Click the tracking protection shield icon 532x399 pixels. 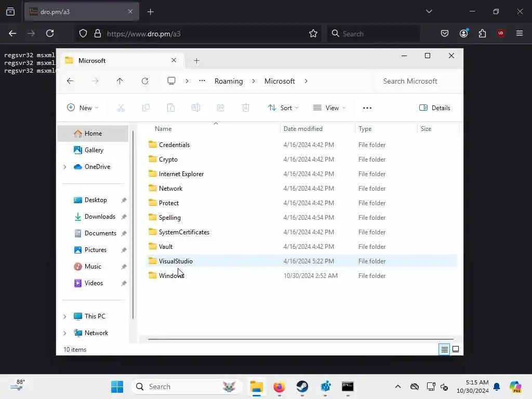point(83,33)
